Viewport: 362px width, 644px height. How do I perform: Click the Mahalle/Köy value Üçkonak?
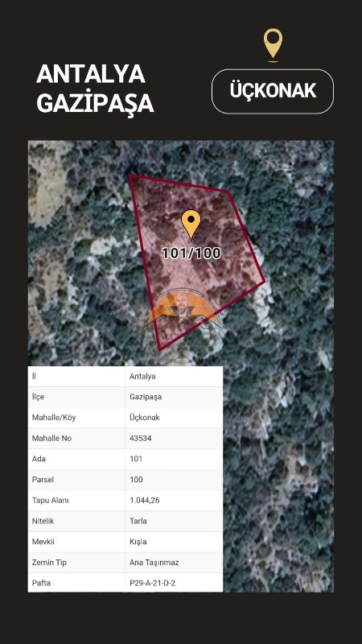pos(145,418)
